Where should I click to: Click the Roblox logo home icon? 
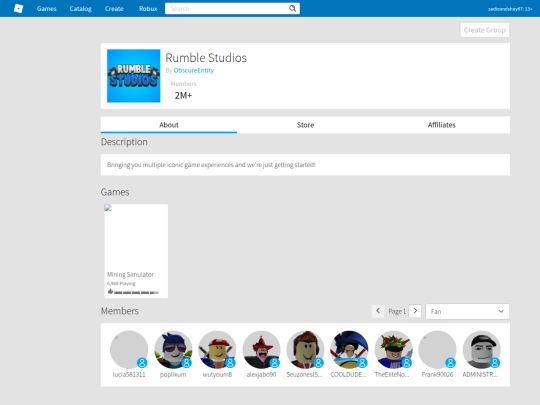coord(18,8)
